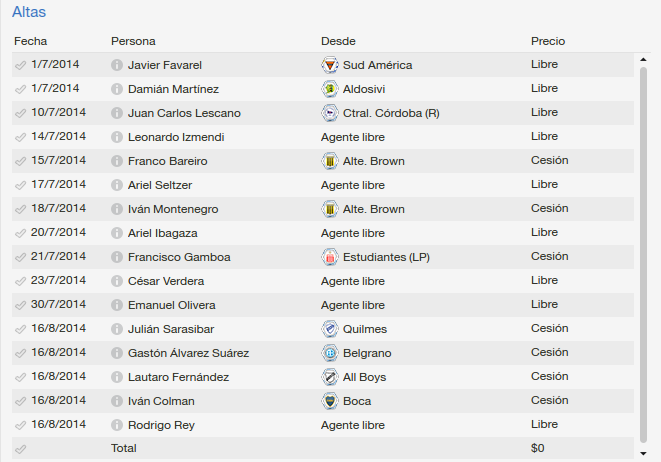
Task: Open info icon beside Franco Bareiro
Action: pos(117,161)
